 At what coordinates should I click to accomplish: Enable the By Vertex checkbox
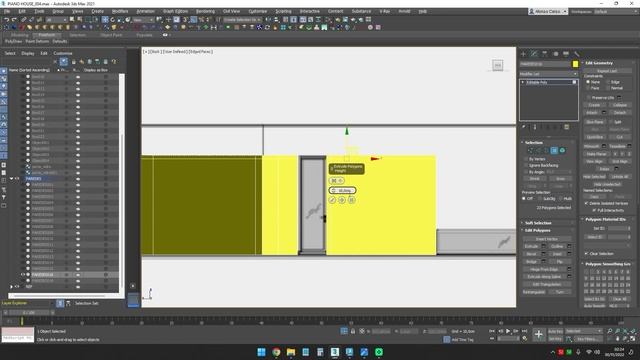(x=525, y=159)
